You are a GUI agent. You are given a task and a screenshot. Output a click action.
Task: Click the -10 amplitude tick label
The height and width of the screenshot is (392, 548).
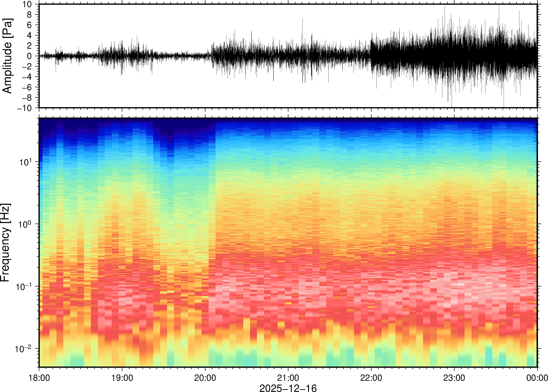click(x=24, y=108)
